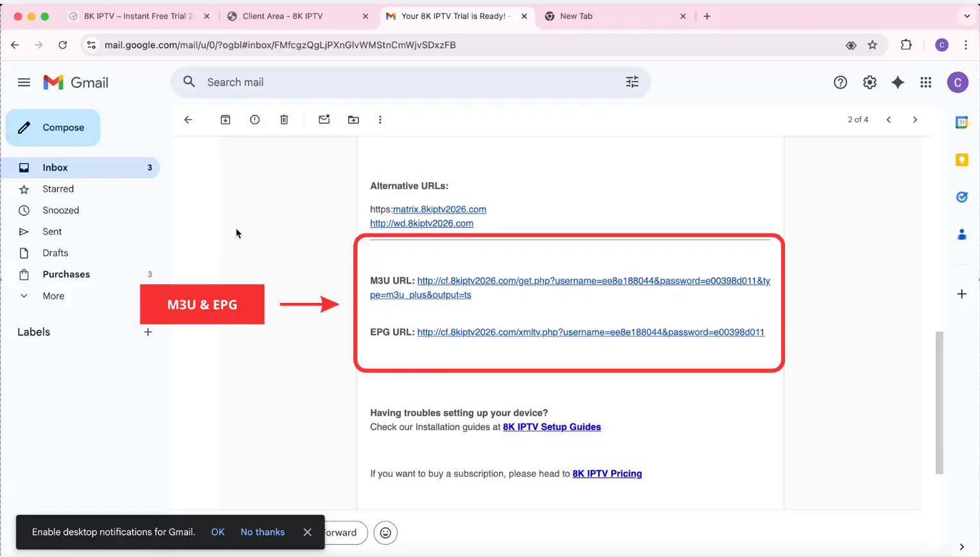
Task: Switch to 8K IPTV Instant Free Trial tab
Action: pos(140,16)
